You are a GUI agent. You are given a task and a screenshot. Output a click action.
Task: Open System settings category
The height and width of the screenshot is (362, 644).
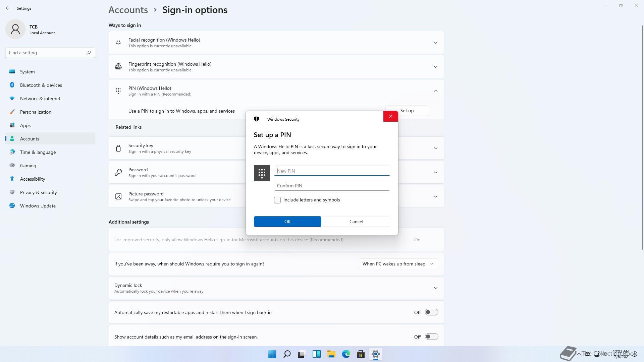tap(50, 72)
